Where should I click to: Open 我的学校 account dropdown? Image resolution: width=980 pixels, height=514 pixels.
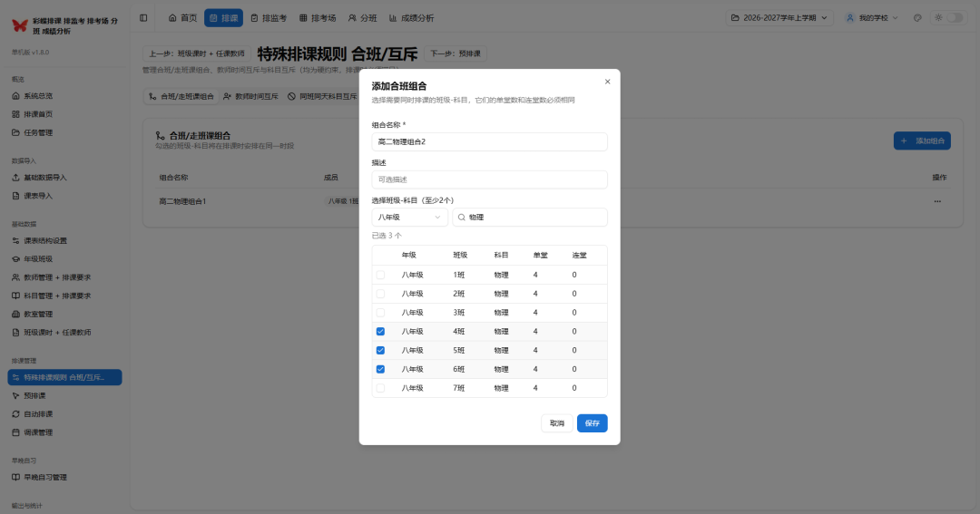click(872, 18)
